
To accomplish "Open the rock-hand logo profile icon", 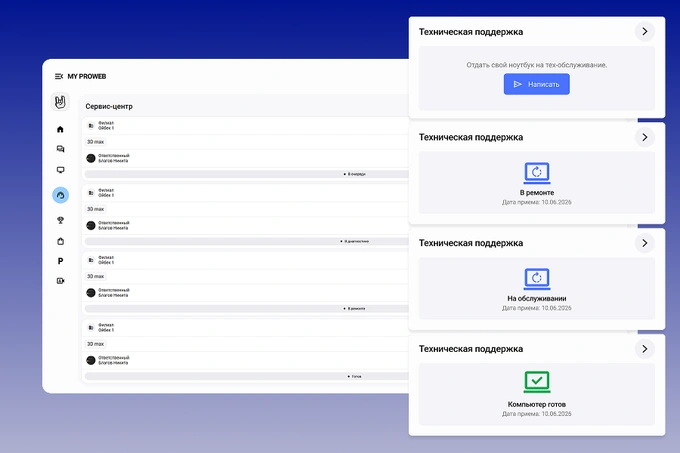I will (60, 102).
